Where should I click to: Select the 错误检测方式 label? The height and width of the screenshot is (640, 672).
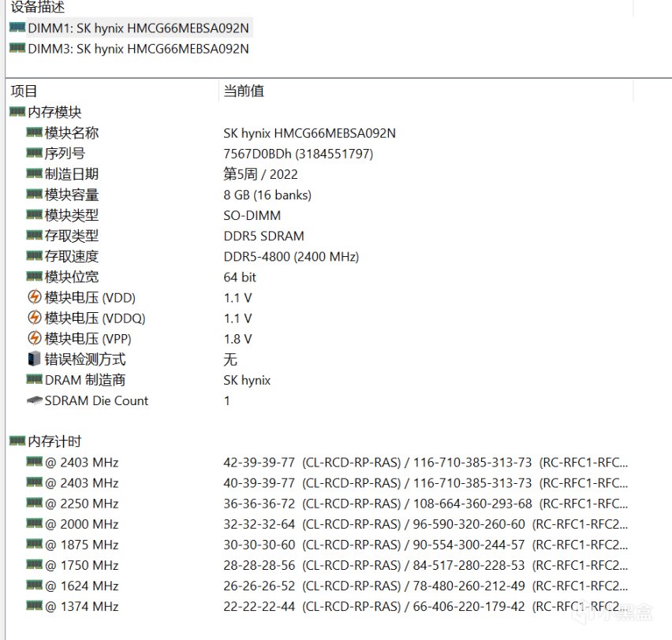(x=85, y=359)
